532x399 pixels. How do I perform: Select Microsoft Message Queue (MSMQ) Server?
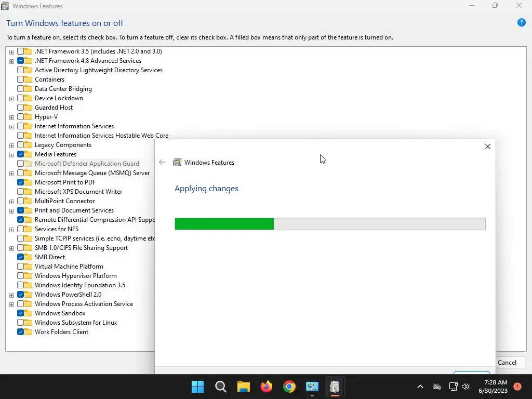92,173
